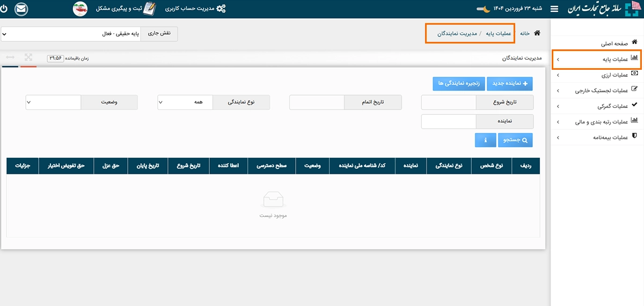Image resolution: width=644 pixels, height=306 pixels.
Task: Click the fullscreen expand panel icon
Action: (x=28, y=57)
